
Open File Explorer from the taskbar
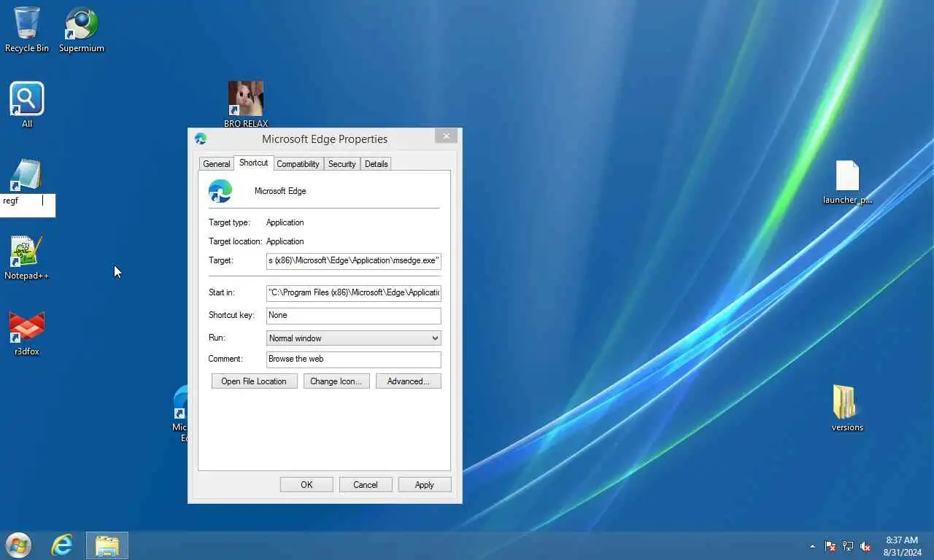(107, 545)
